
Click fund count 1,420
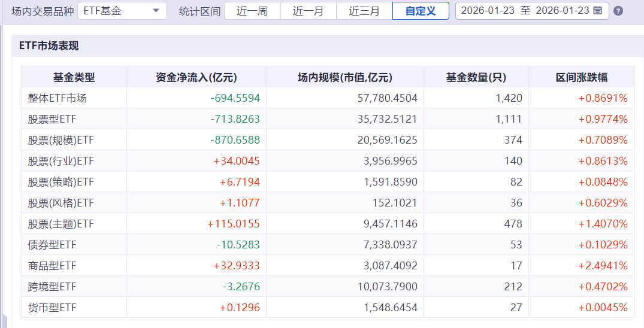click(x=509, y=98)
